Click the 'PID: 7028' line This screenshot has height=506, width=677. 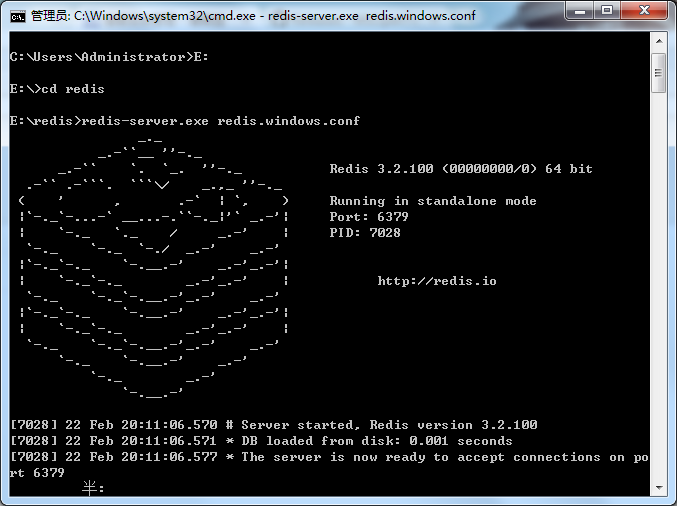[365, 233]
